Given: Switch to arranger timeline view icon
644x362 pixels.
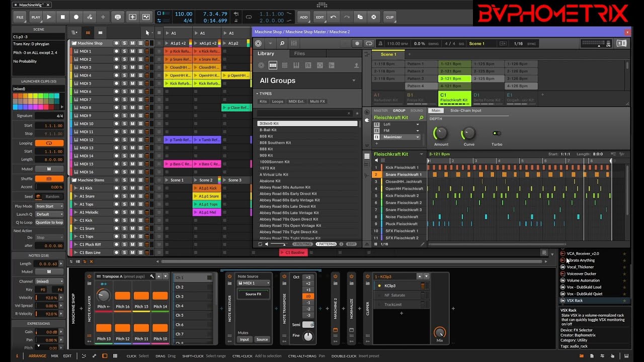Looking at the screenshot, I should coord(100,33).
